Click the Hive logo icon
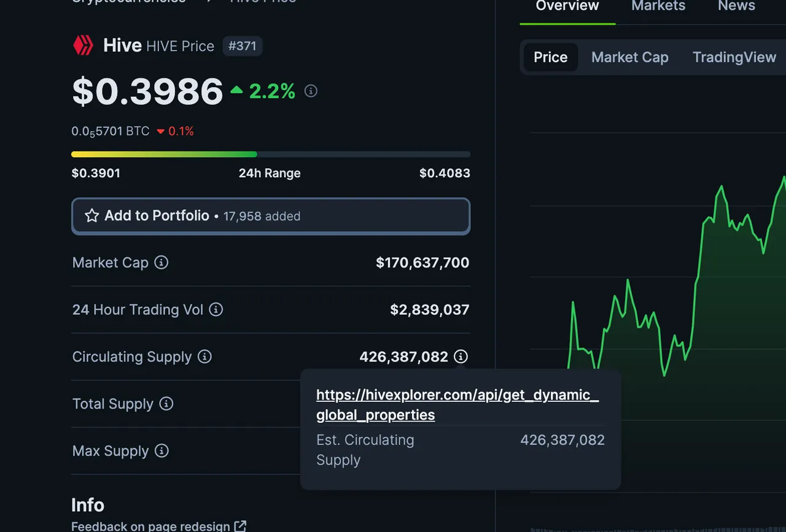 point(83,45)
